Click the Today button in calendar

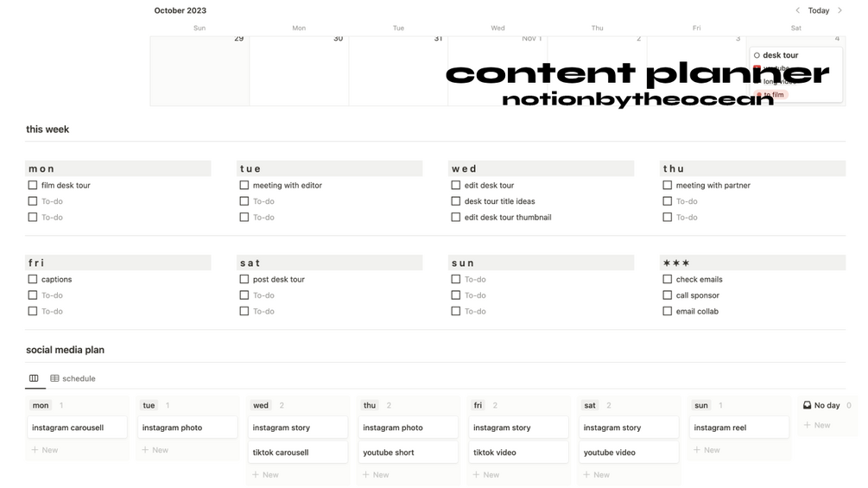click(818, 10)
